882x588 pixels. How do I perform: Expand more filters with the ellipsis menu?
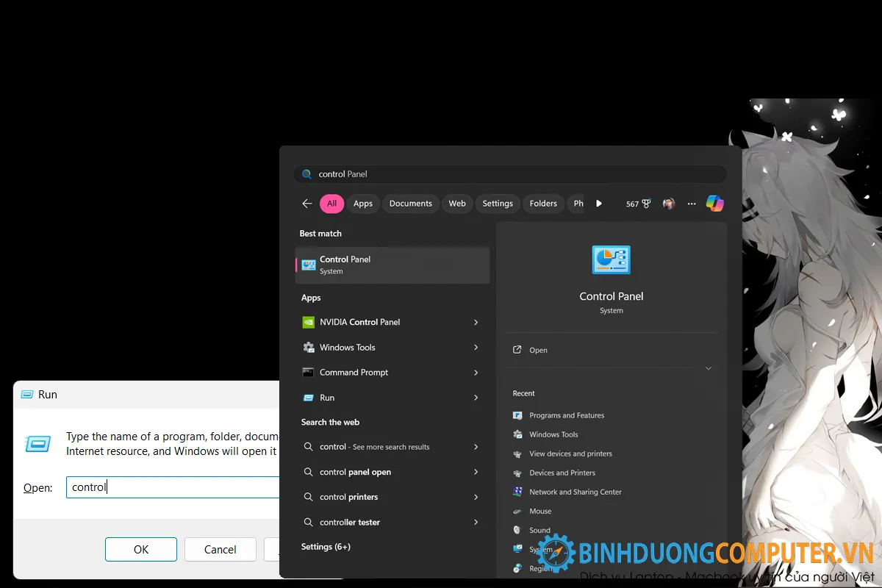pos(691,204)
